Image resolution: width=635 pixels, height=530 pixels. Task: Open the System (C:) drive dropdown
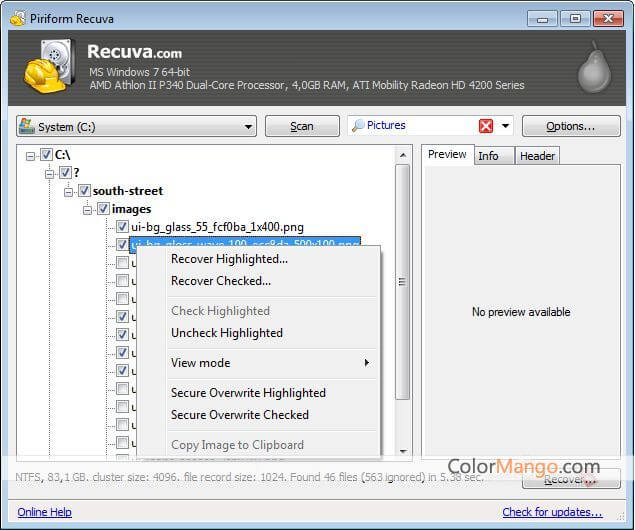tap(248, 127)
